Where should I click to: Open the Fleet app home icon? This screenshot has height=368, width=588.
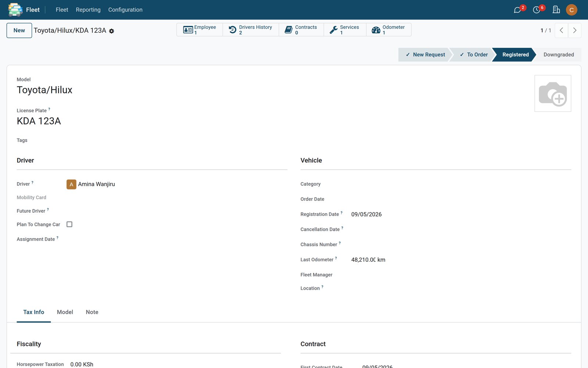15,10
